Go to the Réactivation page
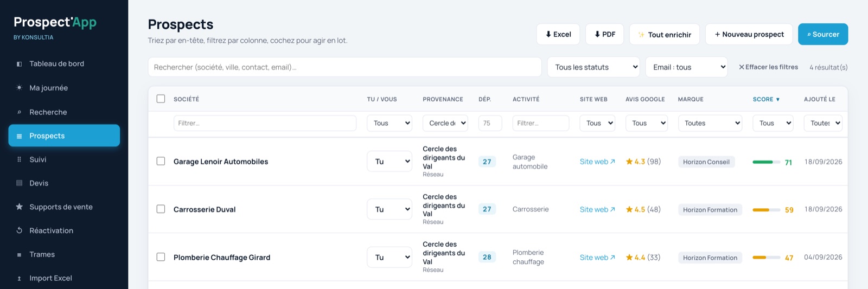Screen dimensions: 868x289 pos(64,230)
